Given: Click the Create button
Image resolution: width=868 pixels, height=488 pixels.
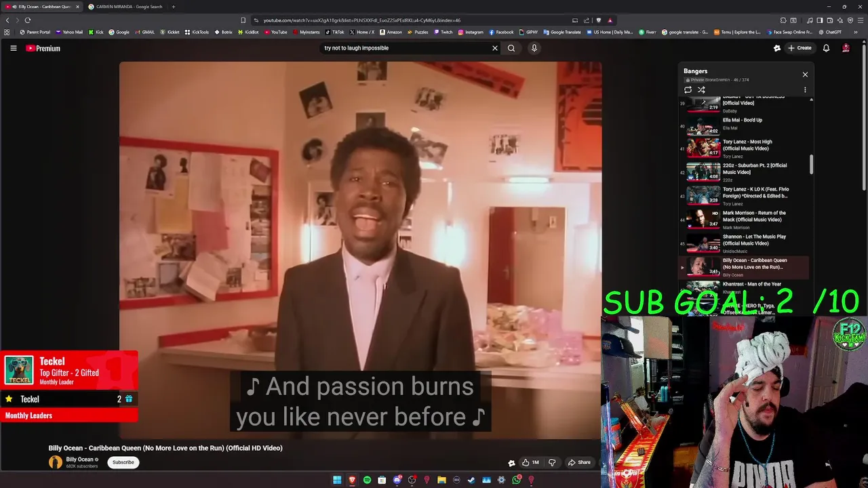Looking at the screenshot, I should pos(800,48).
